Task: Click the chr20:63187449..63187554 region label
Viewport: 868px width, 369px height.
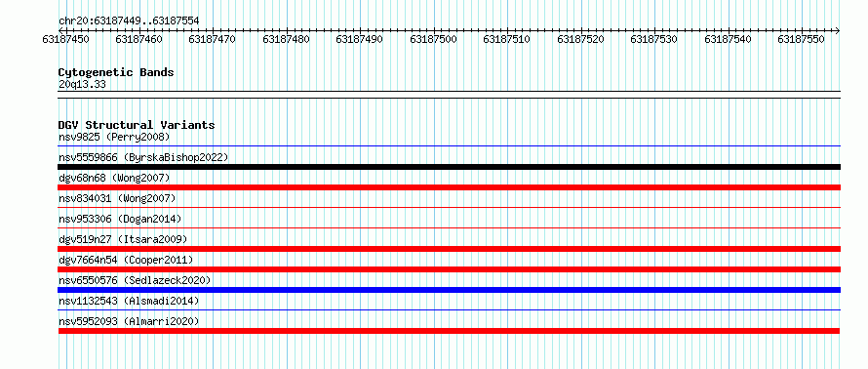Action: (129, 21)
